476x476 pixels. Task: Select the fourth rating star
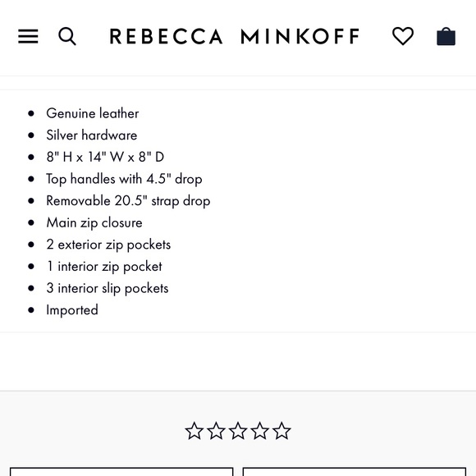(260, 431)
